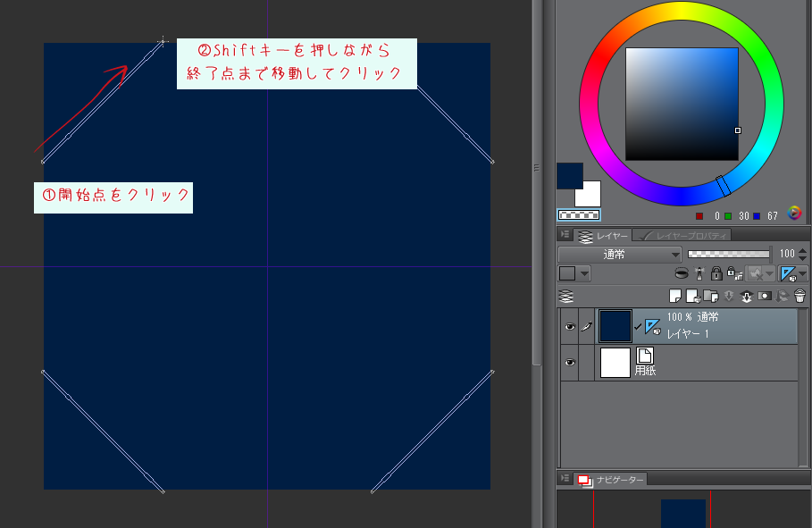
Task: Transfer to lower layer icon
Action: (729, 296)
